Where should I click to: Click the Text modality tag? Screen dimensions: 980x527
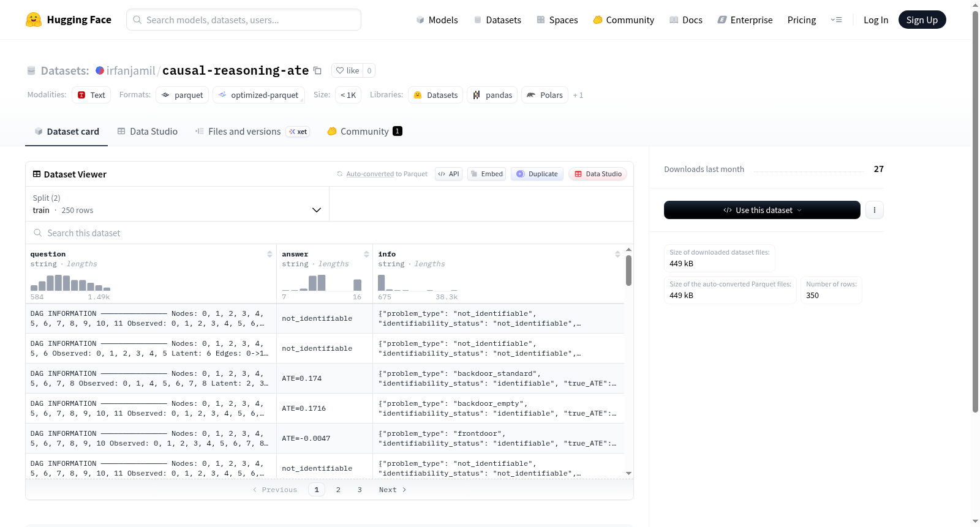(x=91, y=95)
